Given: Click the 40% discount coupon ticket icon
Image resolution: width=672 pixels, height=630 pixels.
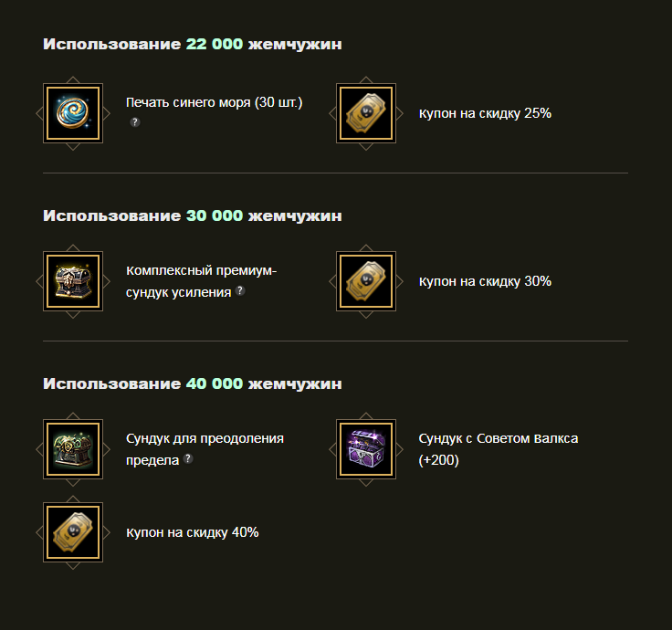Looking at the screenshot, I should click(73, 532).
